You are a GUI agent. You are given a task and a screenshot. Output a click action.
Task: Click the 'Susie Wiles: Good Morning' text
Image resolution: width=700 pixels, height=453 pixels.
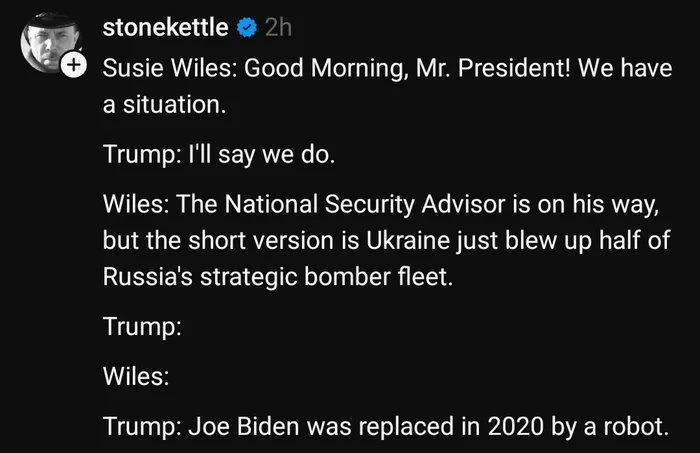point(245,68)
